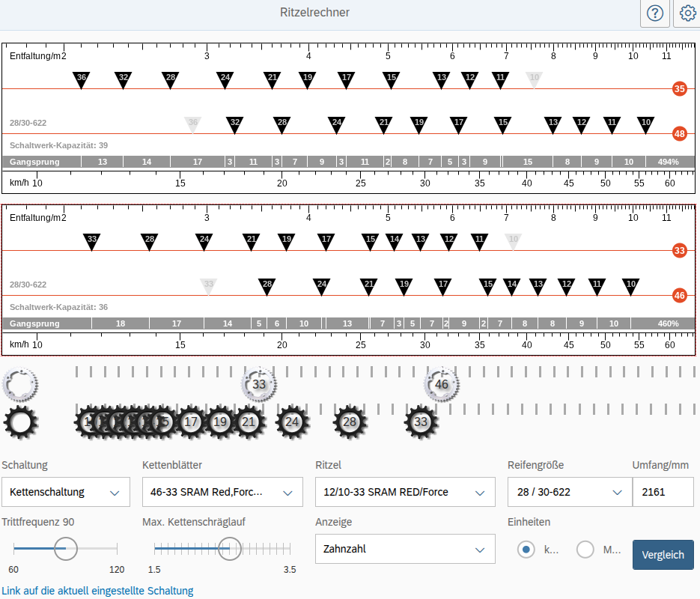700x599 pixels.
Task: Select the km/h units radio button
Action: pyautogui.click(x=526, y=550)
